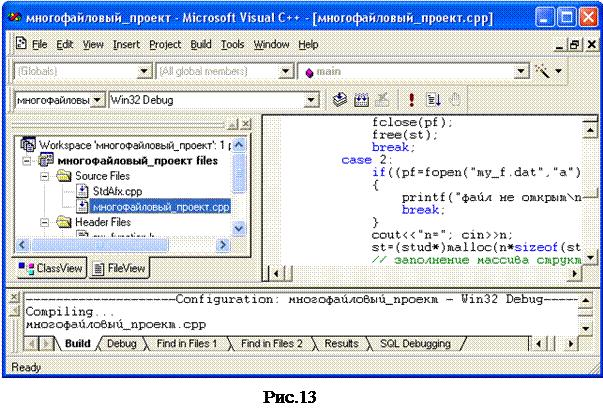Click the WizardBar magic wand icon
Screen dimensions: 603x413
pos(542,71)
